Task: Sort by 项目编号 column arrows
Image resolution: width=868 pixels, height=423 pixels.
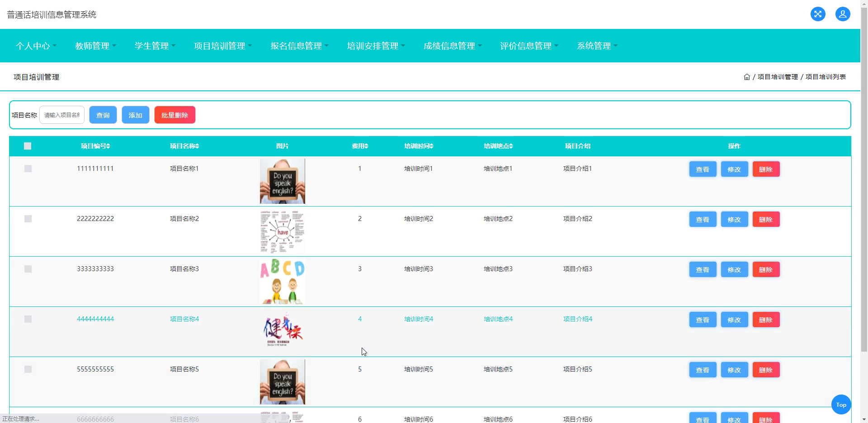Action: pyautogui.click(x=108, y=146)
